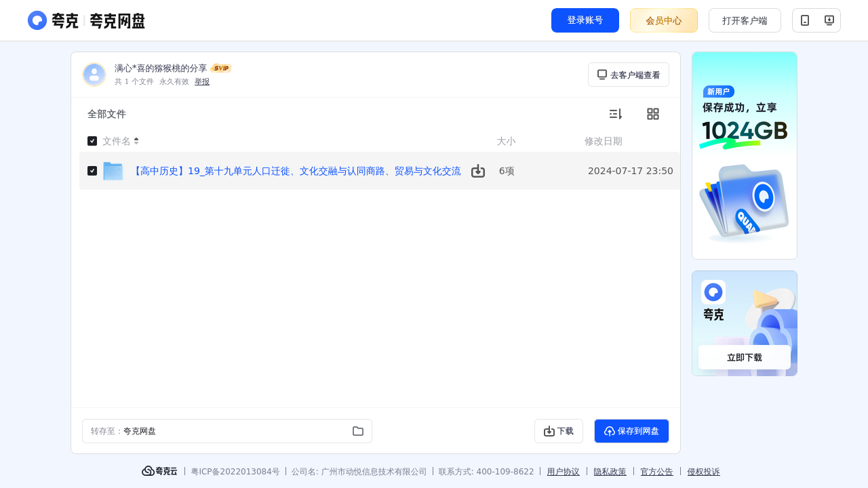
Task: Click 打开客户端 button
Action: point(745,20)
